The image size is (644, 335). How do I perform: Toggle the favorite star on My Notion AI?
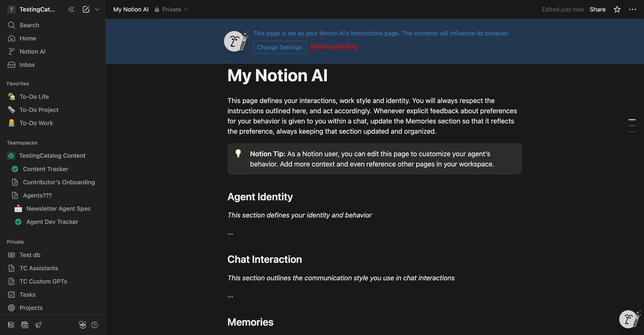[x=617, y=9]
